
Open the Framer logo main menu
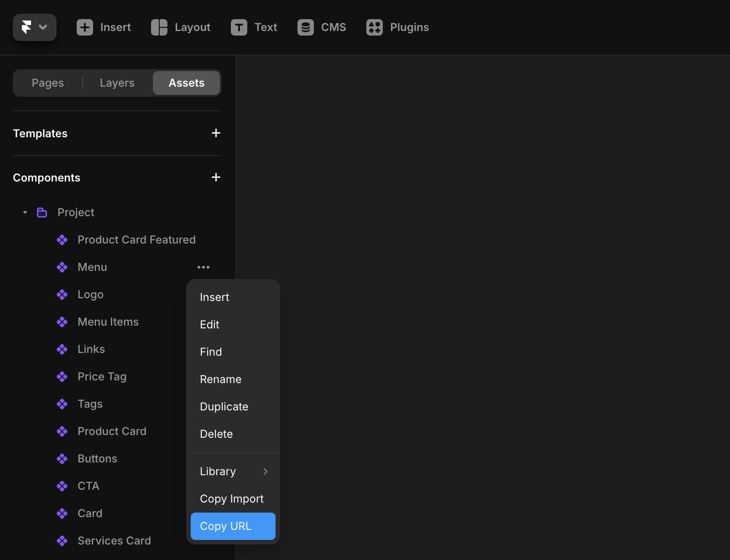(x=35, y=27)
